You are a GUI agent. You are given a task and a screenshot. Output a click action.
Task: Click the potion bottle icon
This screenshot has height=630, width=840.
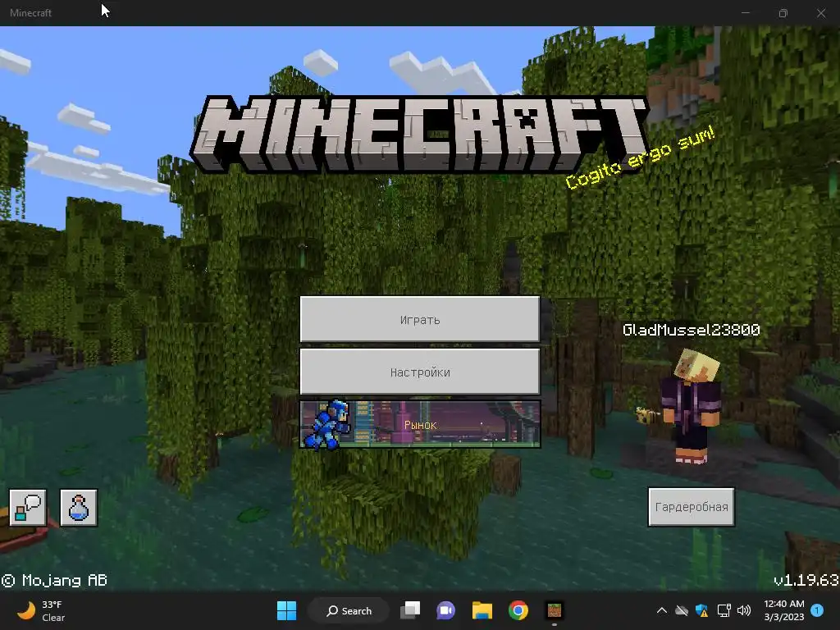tap(79, 507)
